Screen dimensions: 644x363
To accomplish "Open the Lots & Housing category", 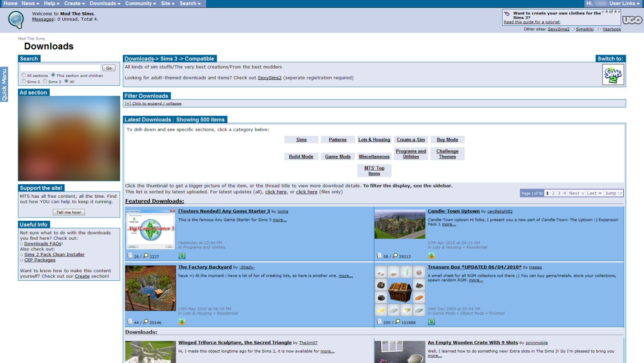I will (374, 140).
